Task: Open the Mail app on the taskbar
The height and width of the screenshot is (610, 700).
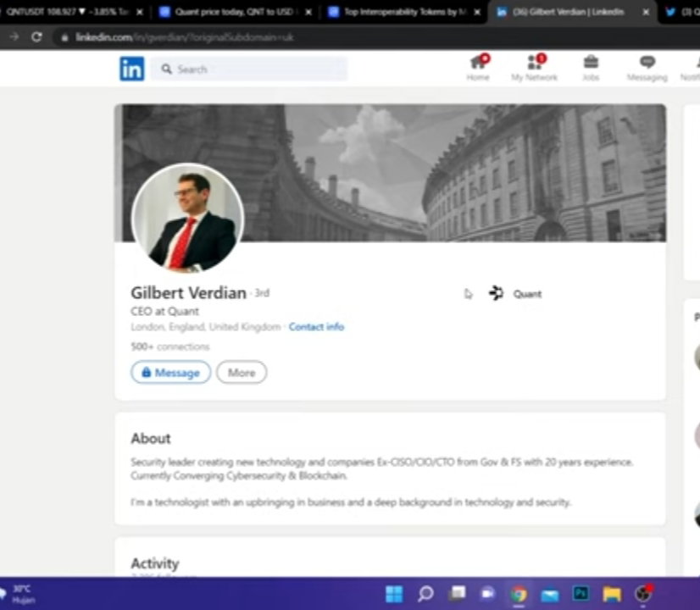Action: (x=550, y=595)
